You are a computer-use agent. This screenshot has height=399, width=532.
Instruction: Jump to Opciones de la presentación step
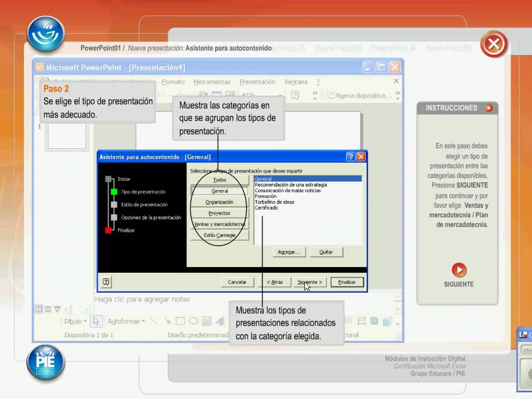pyautogui.click(x=146, y=217)
